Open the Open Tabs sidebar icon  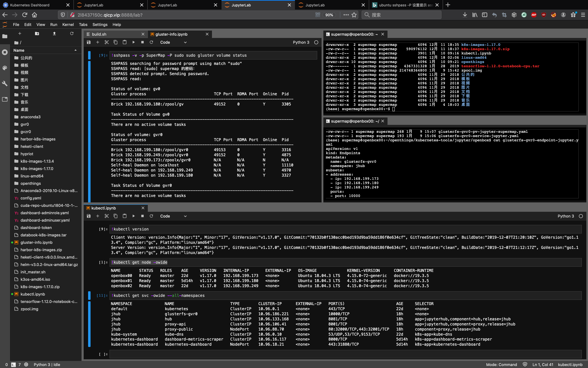5,99
